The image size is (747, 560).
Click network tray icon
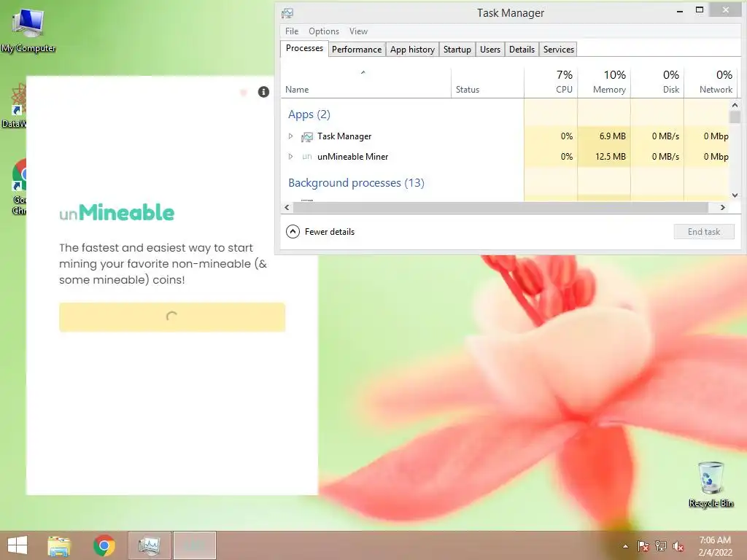coord(661,546)
